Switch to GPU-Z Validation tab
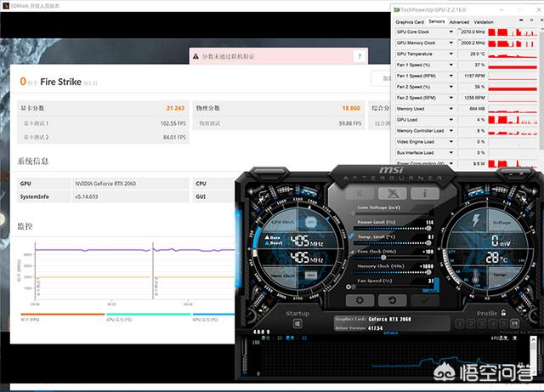The image size is (544, 392). coord(484,22)
